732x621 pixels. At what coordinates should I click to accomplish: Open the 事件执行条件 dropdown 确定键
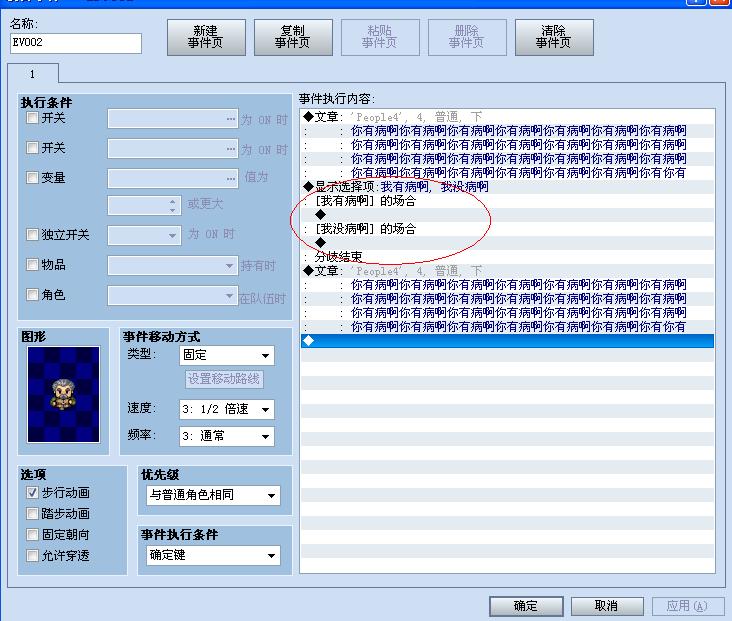(214, 555)
